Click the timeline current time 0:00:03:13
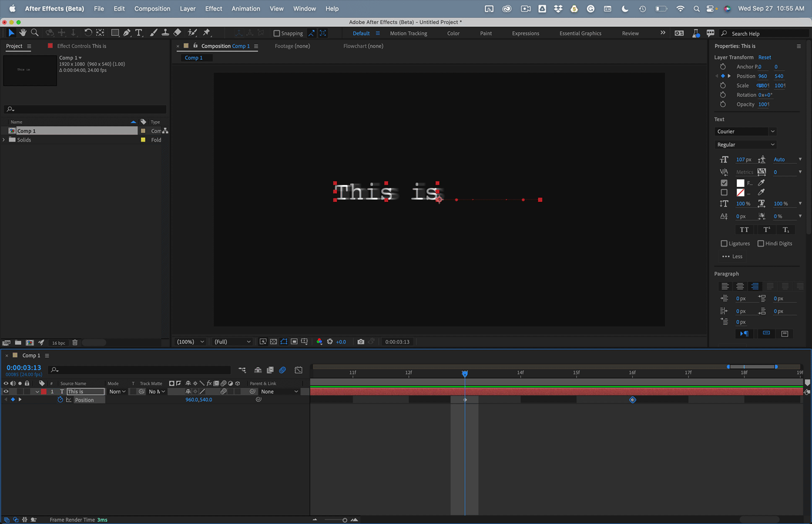 (x=24, y=368)
